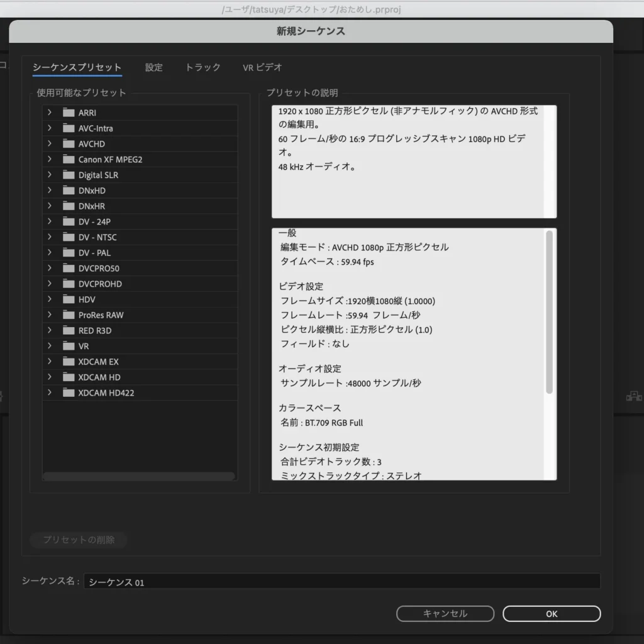Viewport: 644px width, 644px height.
Task: Expand the DV - NTSC preset group
Action: (x=50, y=237)
